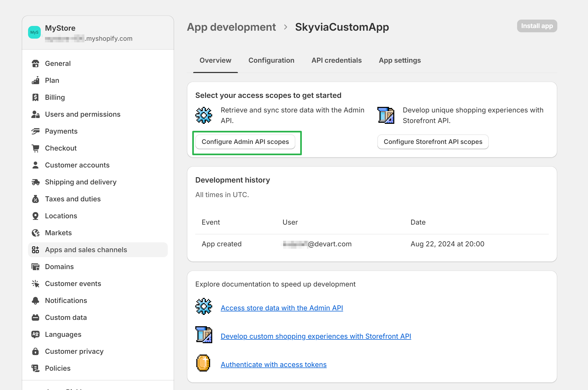
Task: Open Shipping and delivery settings
Action: [x=98, y=182]
